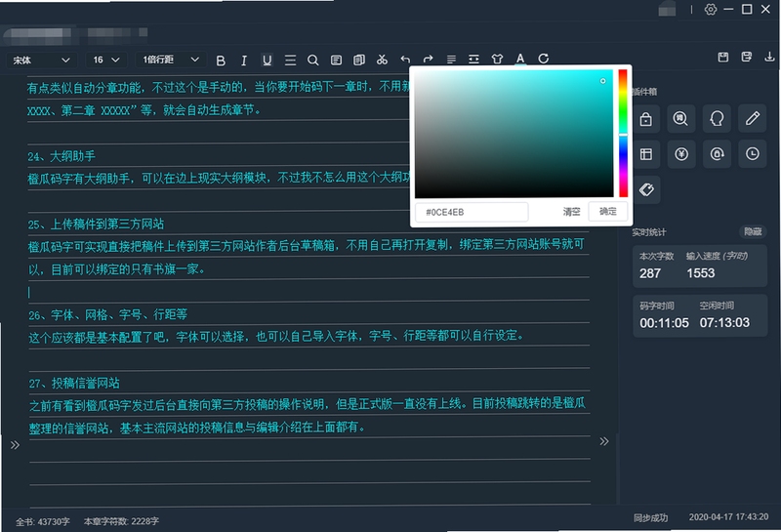Click the 全书: 43730字 status text
781x532 pixels.
pyautogui.click(x=42, y=521)
